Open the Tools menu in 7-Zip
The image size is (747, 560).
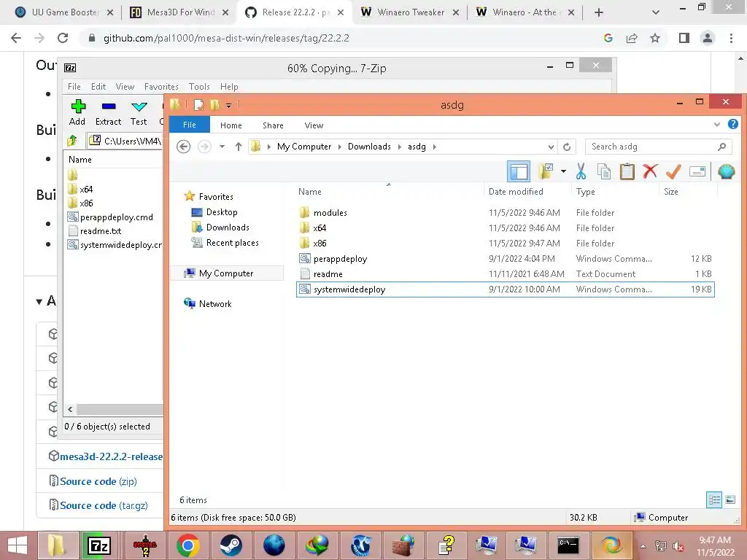tap(199, 87)
